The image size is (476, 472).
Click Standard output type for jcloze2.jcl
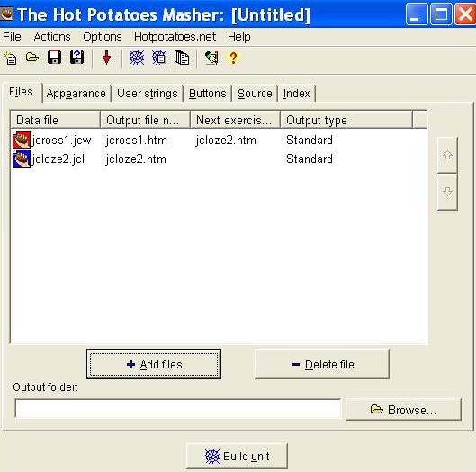(x=310, y=159)
